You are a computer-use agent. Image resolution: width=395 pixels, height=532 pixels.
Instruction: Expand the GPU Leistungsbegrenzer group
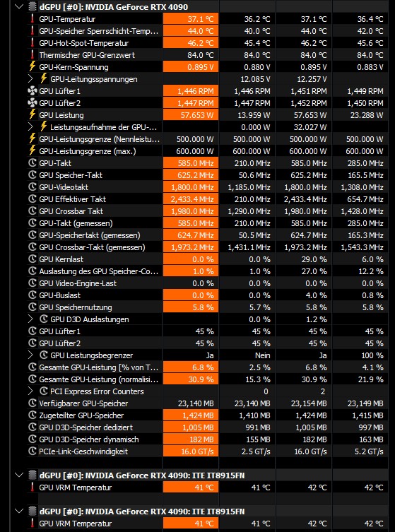30,355
